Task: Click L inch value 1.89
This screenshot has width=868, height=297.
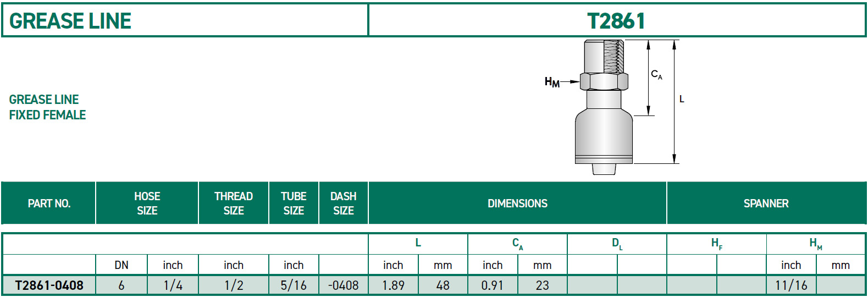Action: pos(393,285)
